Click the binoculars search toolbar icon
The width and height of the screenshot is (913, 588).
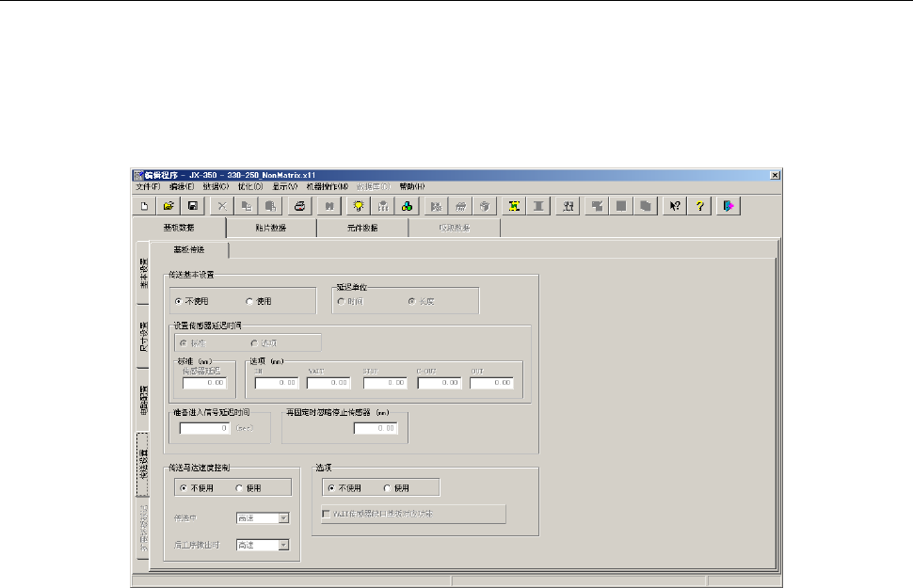[329, 206]
